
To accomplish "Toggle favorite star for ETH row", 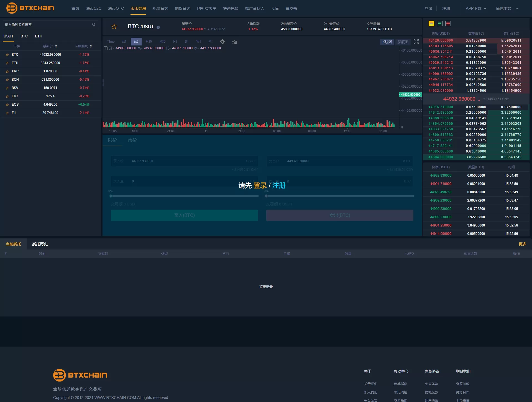I will point(7,63).
